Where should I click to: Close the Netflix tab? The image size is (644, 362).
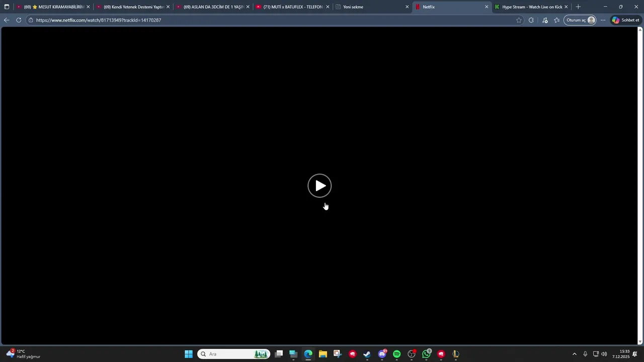pyautogui.click(x=487, y=7)
